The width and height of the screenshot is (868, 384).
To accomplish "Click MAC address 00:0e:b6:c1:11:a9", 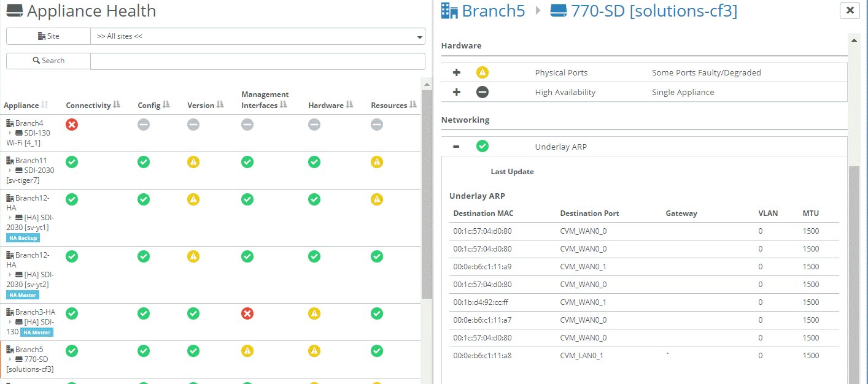I will (x=482, y=267).
